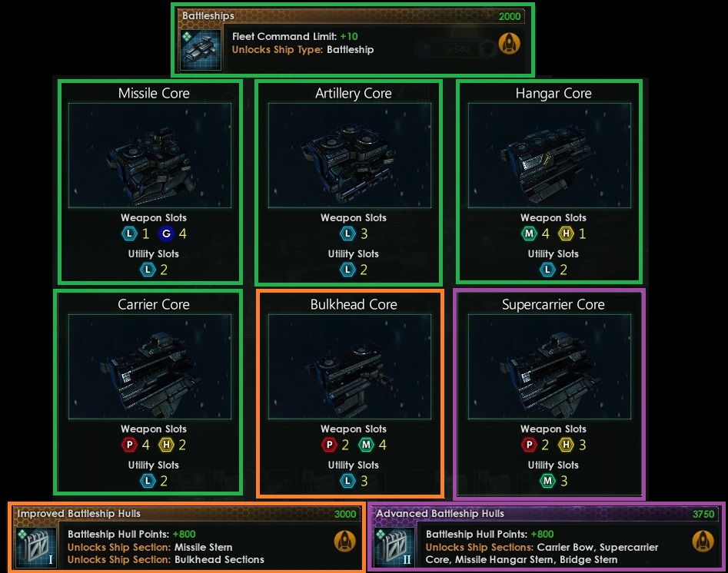This screenshot has width=728, height=573.
Task: Click the Improved Battleship Hulls armor icon
Action: pos(36,548)
